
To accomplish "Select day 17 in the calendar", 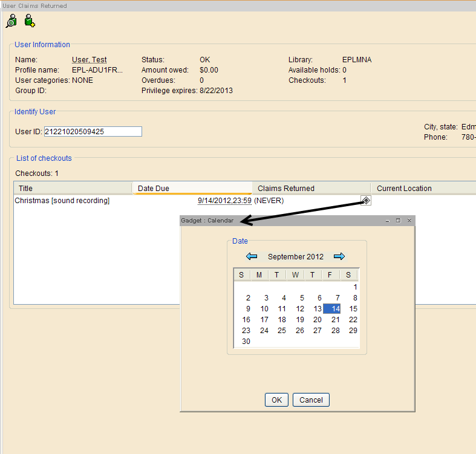I will (x=261, y=320).
